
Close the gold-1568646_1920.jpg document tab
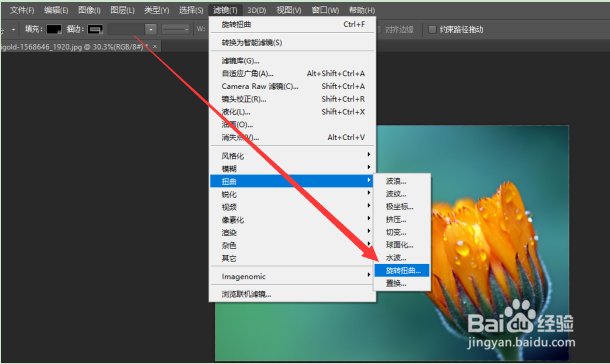click(x=155, y=47)
